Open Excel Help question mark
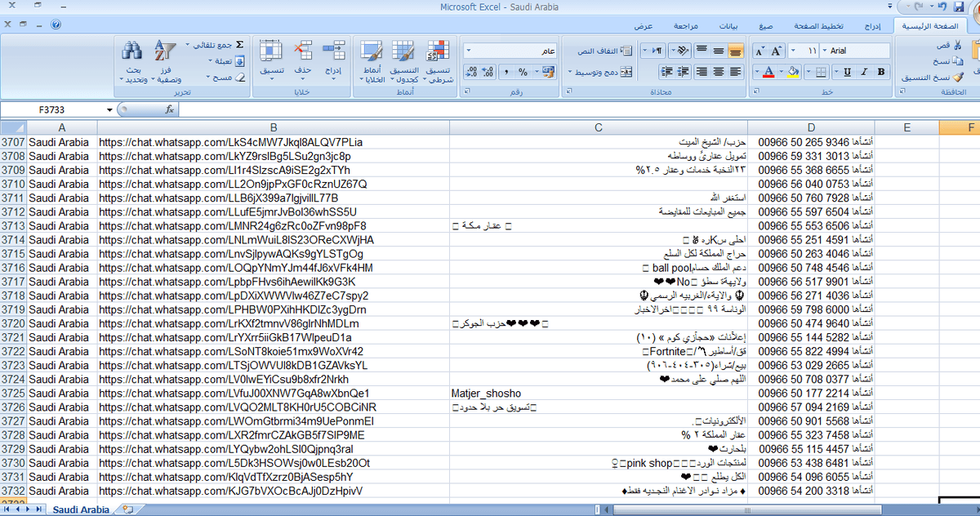The image size is (980, 516). click(x=56, y=24)
